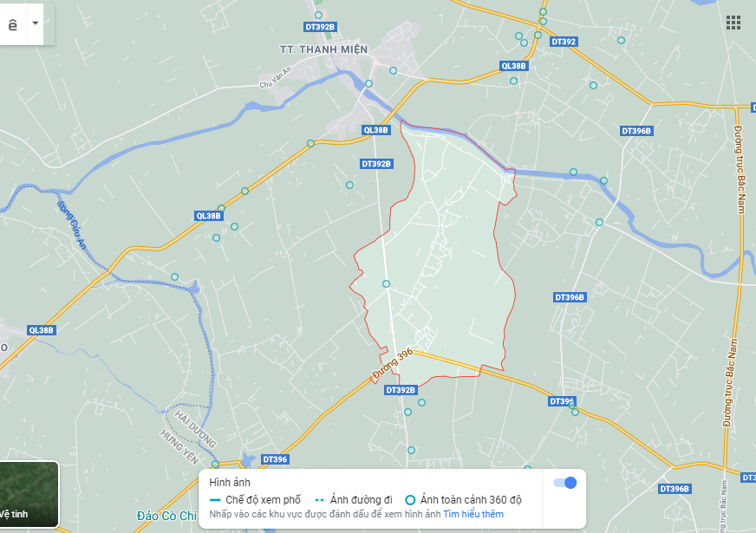This screenshot has height=533, width=756.
Task: Select the Chế độ xem phố legend item
Action: point(256,500)
